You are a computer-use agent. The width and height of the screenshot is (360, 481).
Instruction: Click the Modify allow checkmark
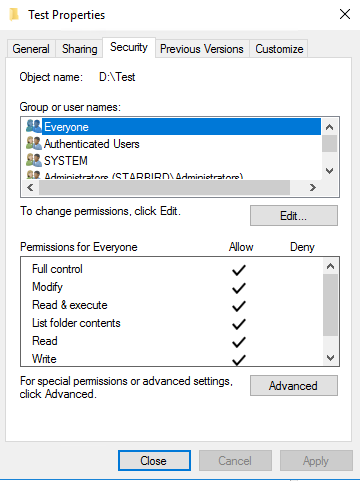tap(239, 288)
